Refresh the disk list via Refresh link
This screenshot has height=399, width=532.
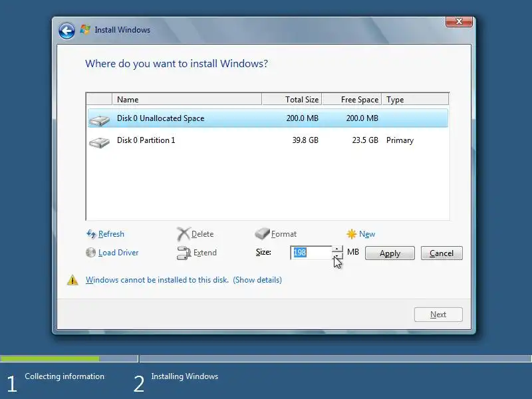111,234
